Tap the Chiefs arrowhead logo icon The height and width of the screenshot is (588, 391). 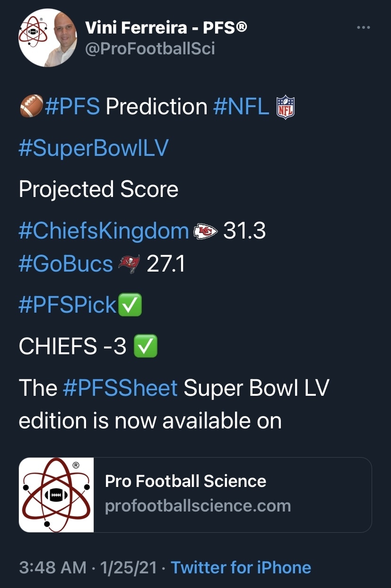206,231
